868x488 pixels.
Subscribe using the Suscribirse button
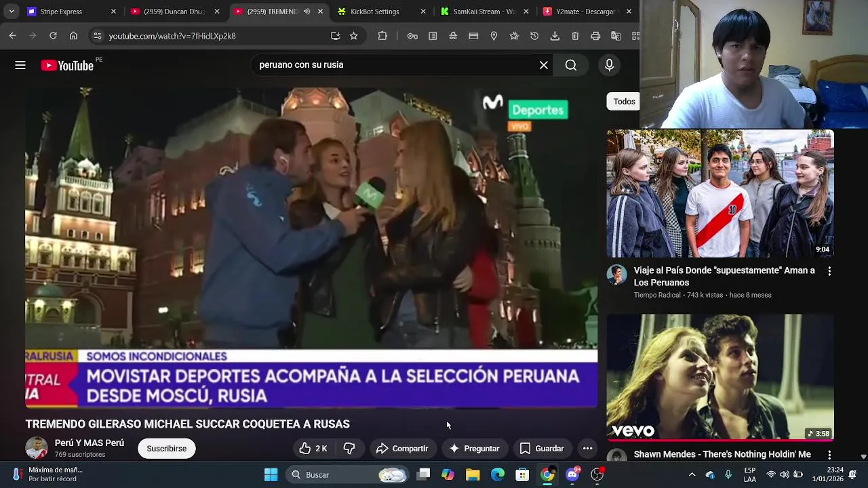pyautogui.click(x=166, y=449)
